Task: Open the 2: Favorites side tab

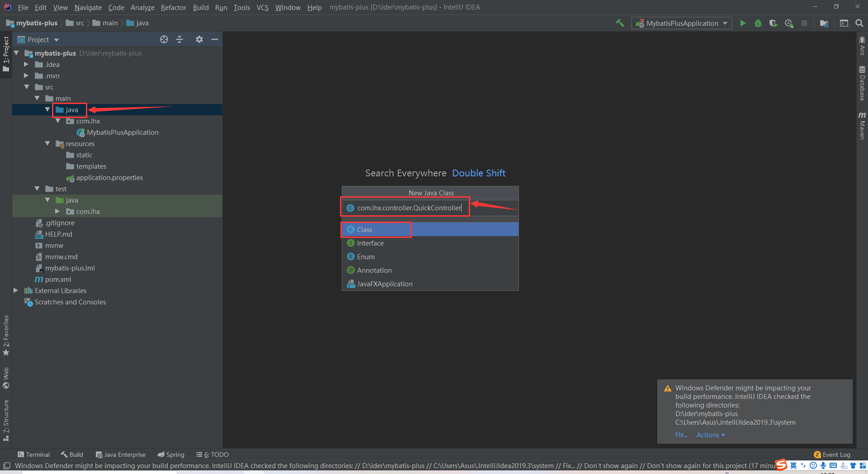Action: [x=6, y=335]
